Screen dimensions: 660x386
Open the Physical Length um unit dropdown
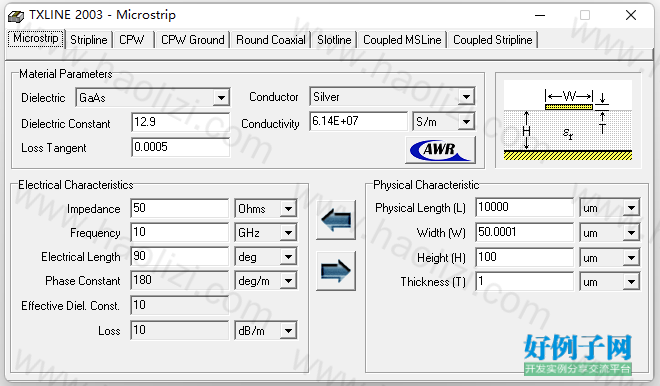tap(631, 208)
